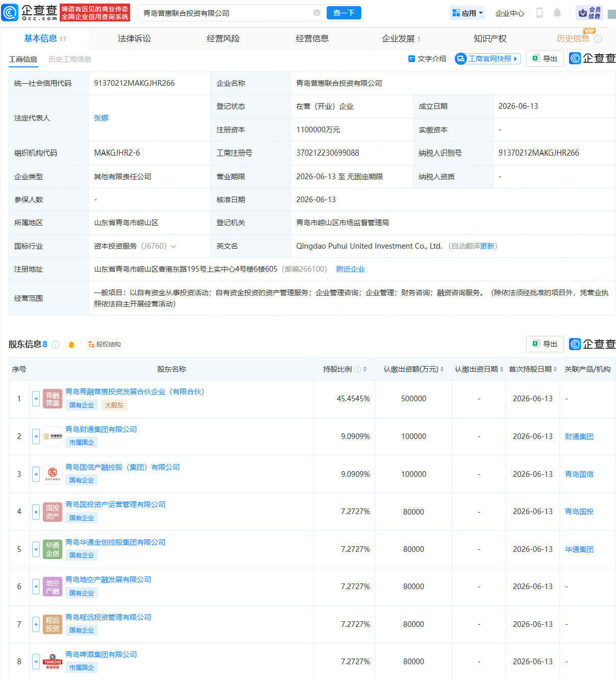The height and width of the screenshot is (679, 616).
Task: Switch to 基本信息 tab
Action: 45,39
